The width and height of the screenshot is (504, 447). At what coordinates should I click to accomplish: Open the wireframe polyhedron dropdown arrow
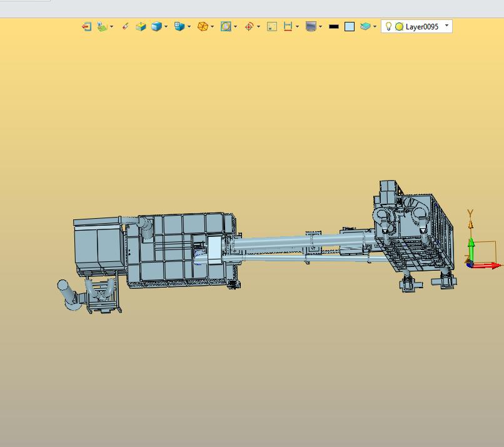pos(212,26)
